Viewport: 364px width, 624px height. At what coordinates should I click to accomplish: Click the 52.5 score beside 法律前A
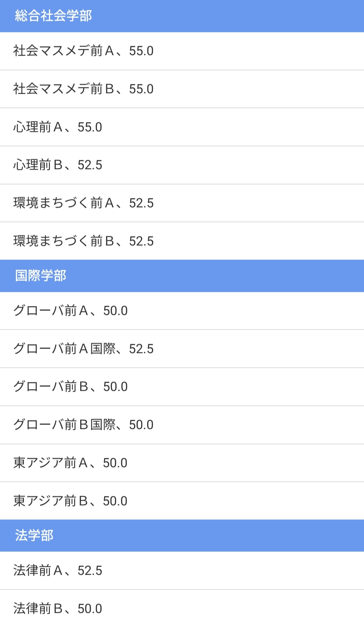90,571
